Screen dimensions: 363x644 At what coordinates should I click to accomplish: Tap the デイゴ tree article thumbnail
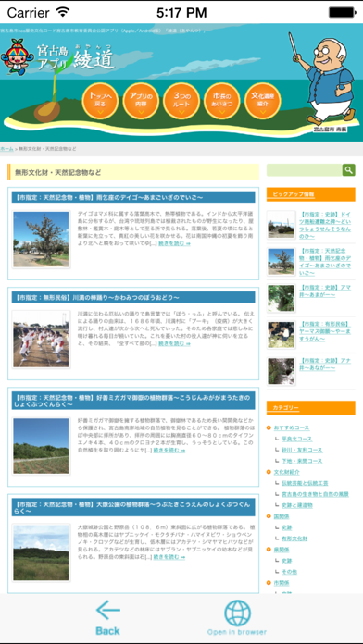click(41, 240)
